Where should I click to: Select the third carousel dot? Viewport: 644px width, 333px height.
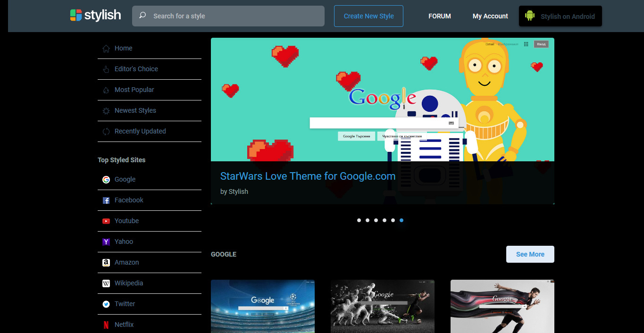(376, 220)
